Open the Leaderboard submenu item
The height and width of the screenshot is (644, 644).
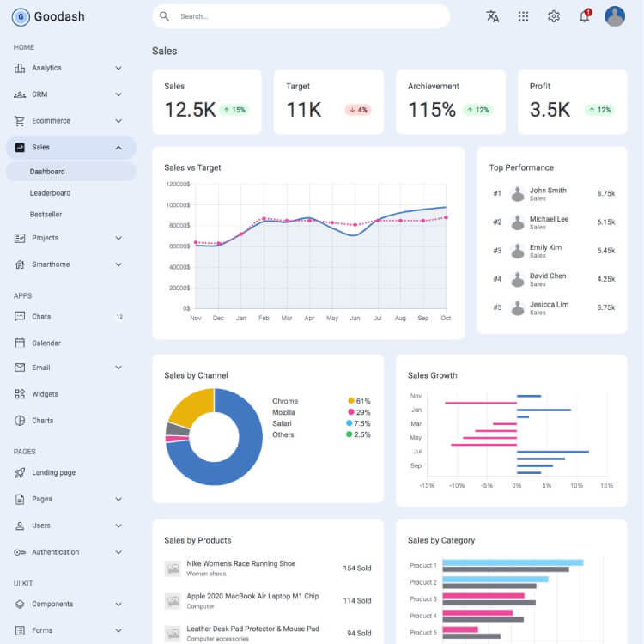click(x=50, y=193)
